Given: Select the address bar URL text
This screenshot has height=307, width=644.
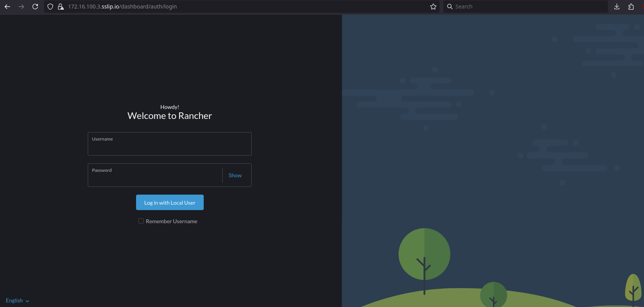Looking at the screenshot, I should click(123, 7).
